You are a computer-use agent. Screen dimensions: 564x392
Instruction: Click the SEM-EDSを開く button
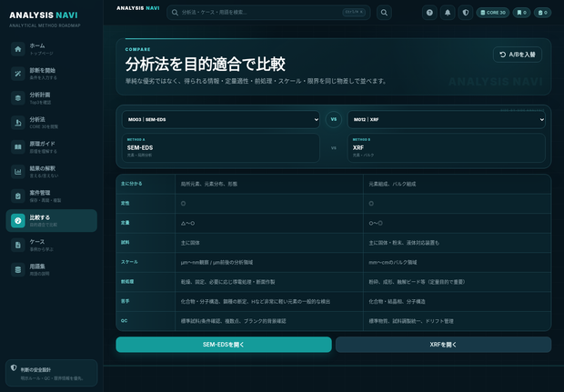tap(224, 345)
